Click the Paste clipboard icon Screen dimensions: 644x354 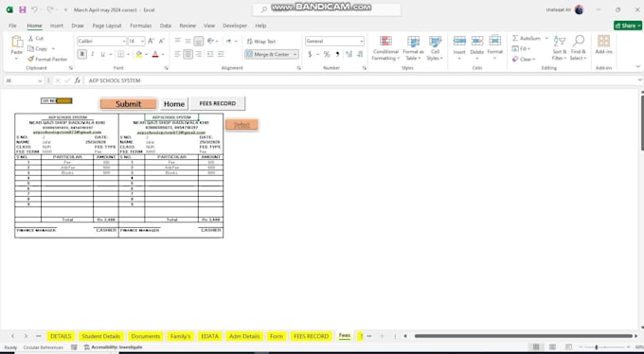[x=17, y=42]
